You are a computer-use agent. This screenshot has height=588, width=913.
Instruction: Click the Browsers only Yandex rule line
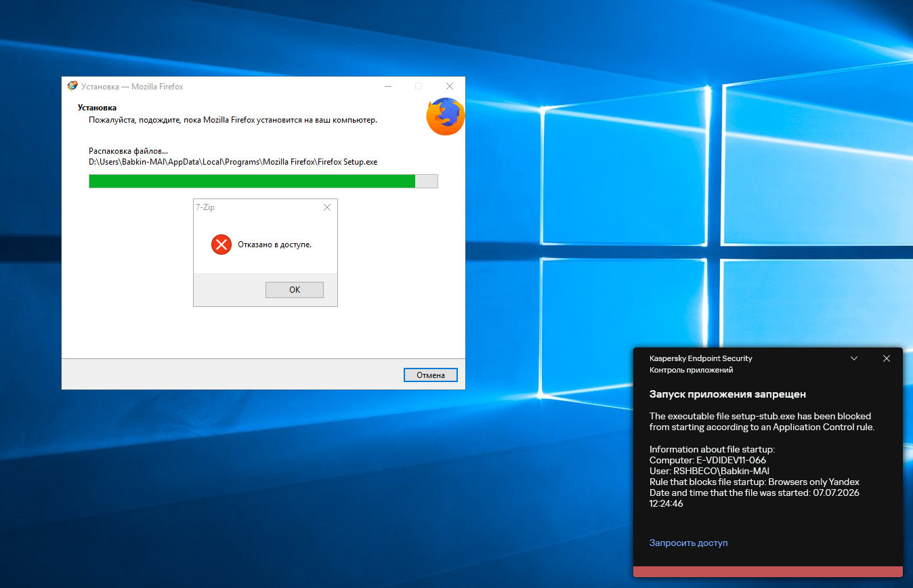[x=755, y=482]
